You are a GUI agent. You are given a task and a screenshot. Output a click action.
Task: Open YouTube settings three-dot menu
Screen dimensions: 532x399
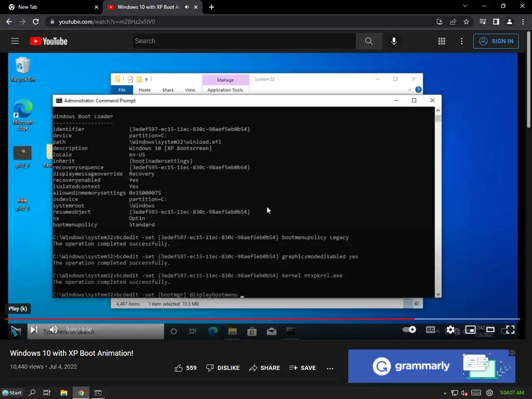462,41
